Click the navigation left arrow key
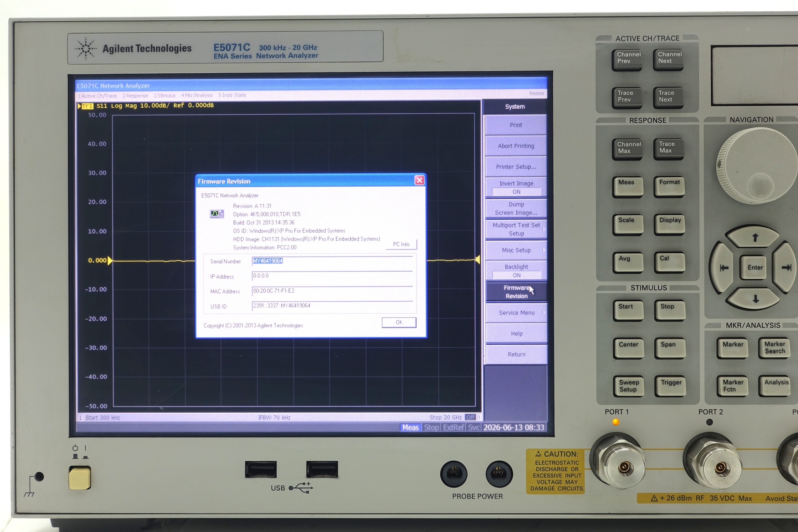This screenshot has height=532, width=798. coord(723,268)
